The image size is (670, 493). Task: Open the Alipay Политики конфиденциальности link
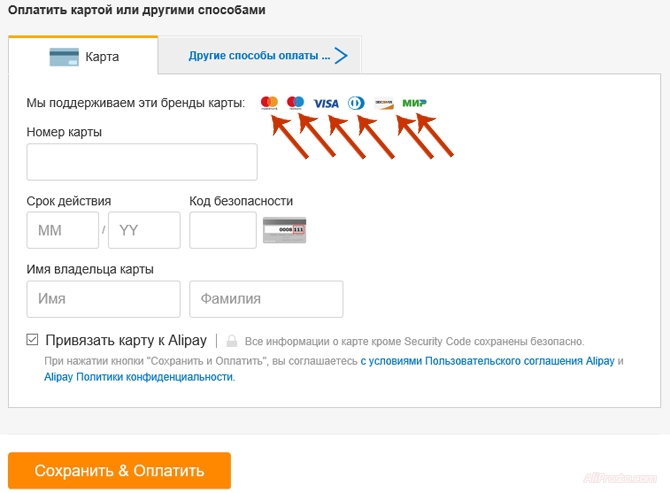tap(139, 377)
